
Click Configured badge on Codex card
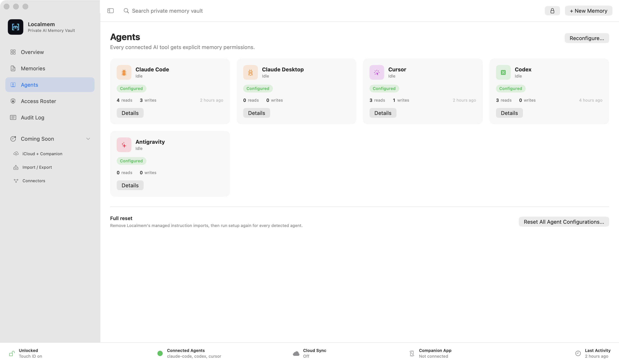click(x=511, y=88)
